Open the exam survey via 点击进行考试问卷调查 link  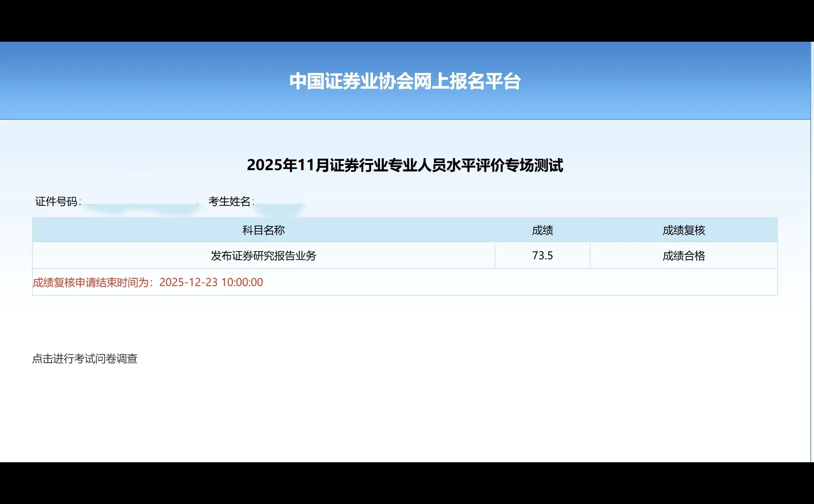click(x=85, y=358)
